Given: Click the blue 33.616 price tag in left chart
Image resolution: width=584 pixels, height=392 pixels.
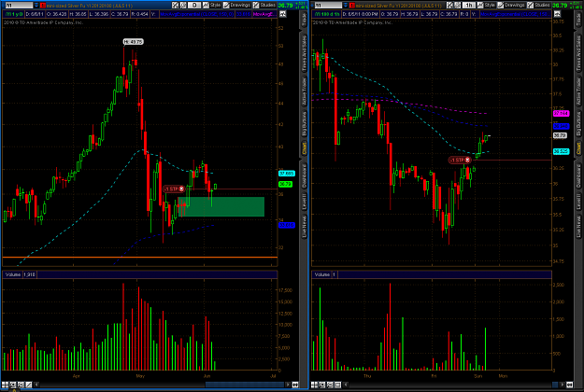Looking at the screenshot, I should 287,225.
